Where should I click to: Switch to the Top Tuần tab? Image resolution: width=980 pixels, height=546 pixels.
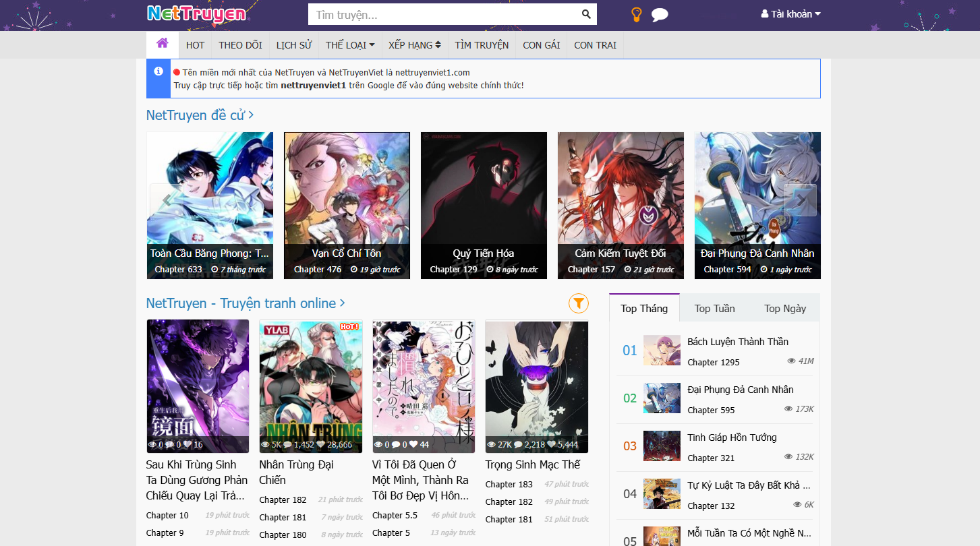(714, 309)
